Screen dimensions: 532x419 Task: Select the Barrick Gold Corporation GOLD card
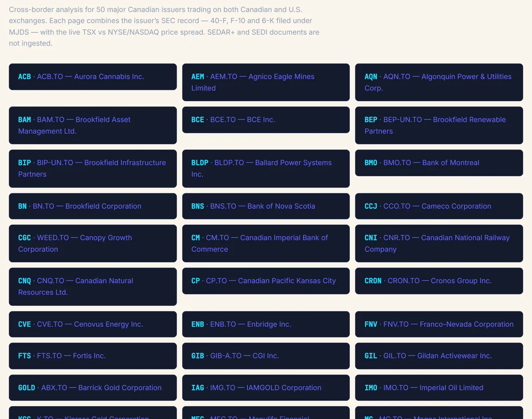coord(93,387)
